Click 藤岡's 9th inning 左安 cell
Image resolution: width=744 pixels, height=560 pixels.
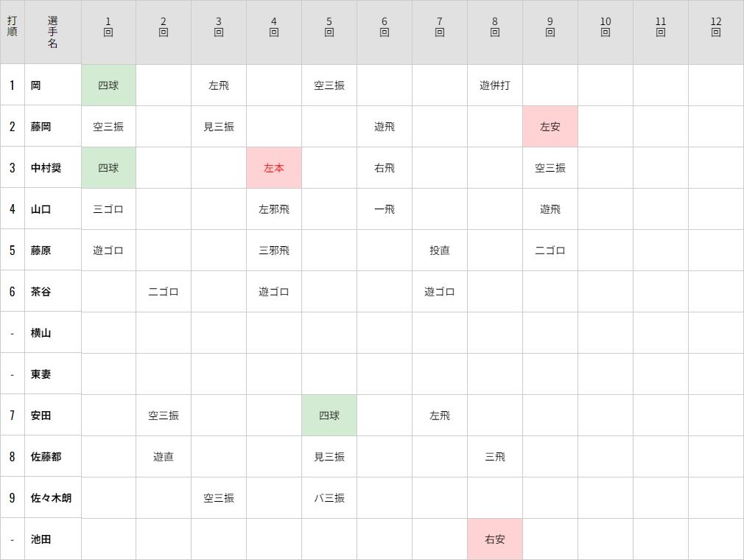[550, 127]
